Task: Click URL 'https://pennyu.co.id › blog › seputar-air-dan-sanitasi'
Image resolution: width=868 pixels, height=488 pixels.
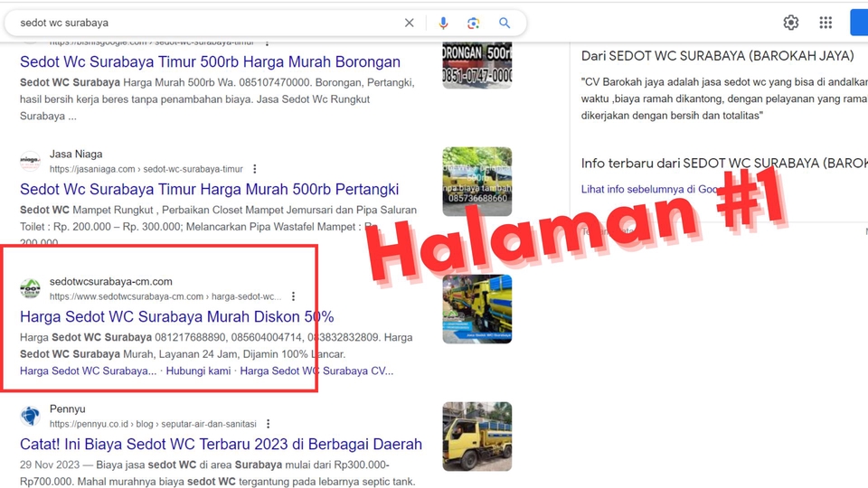Action: (153, 423)
